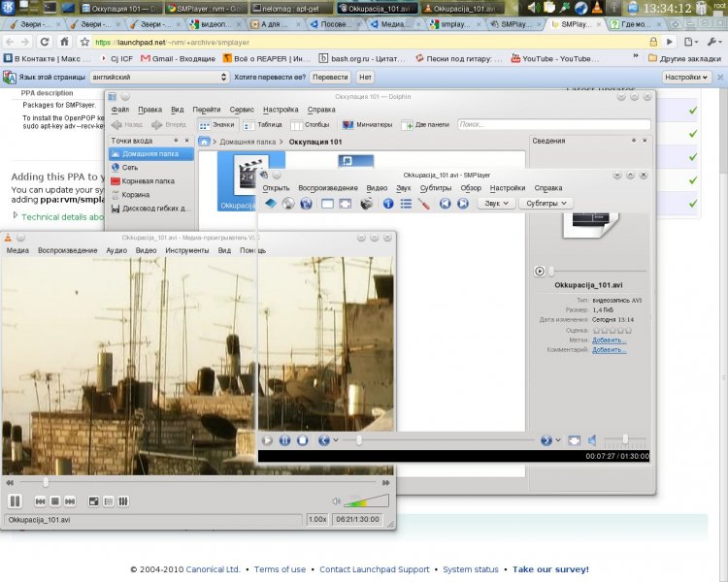Switch Dolphin to Столбцы view
Screen dimensions: 728x582
(x=311, y=124)
